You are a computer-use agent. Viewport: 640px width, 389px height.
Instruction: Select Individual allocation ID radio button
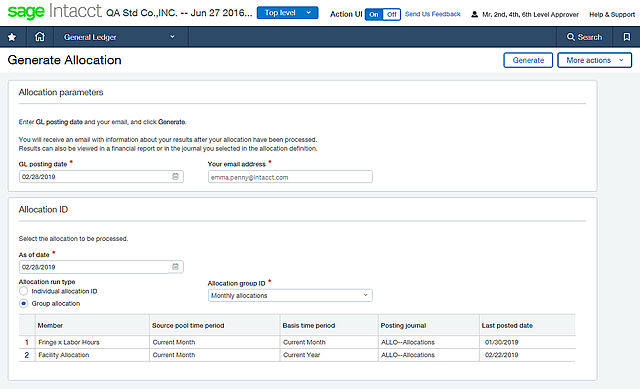click(24, 291)
